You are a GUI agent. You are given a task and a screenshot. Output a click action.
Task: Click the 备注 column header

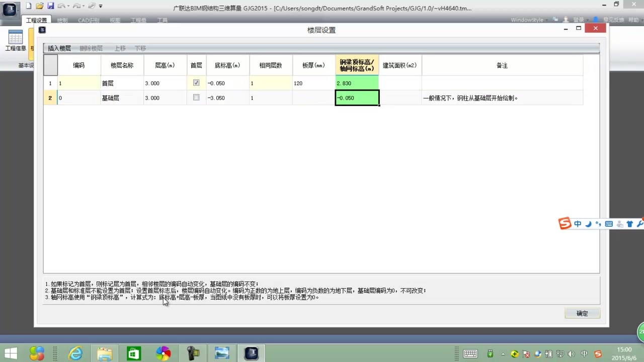pyautogui.click(x=502, y=65)
